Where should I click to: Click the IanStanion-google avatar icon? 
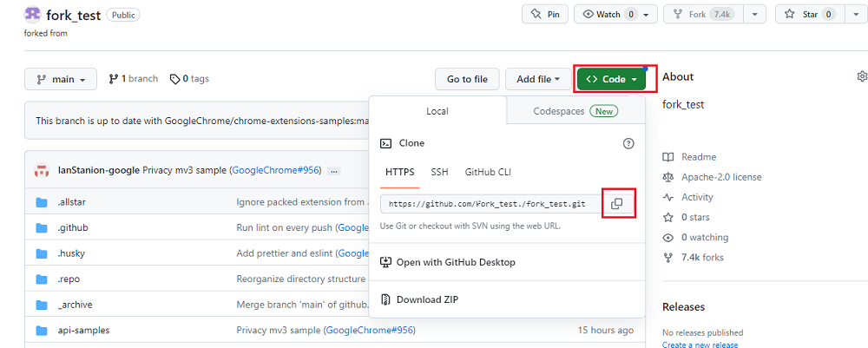(41, 170)
